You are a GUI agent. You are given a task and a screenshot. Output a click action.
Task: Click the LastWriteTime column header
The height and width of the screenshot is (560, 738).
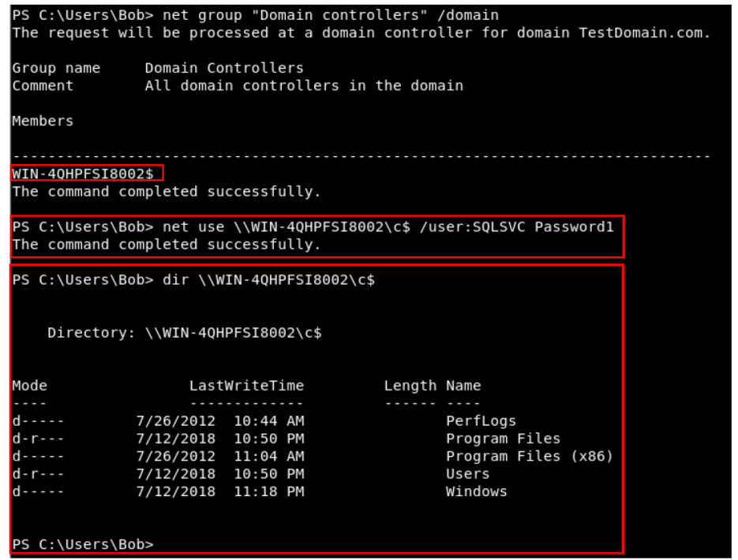[x=246, y=386]
